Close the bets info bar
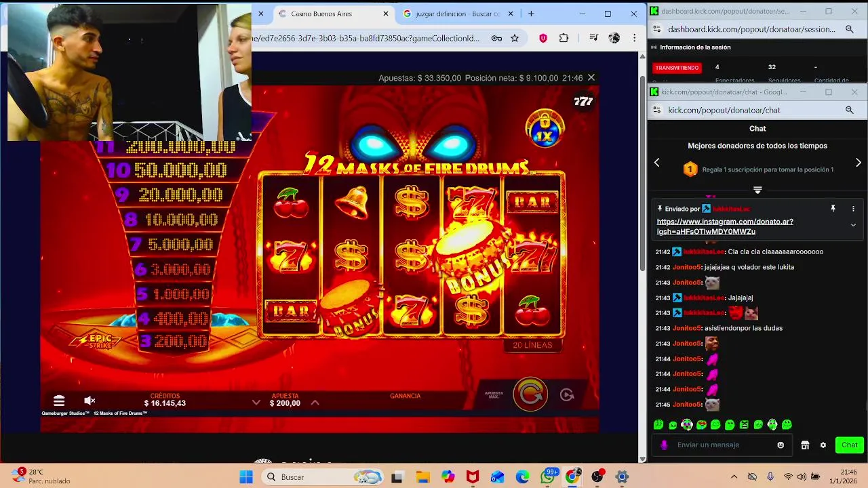 591,78
